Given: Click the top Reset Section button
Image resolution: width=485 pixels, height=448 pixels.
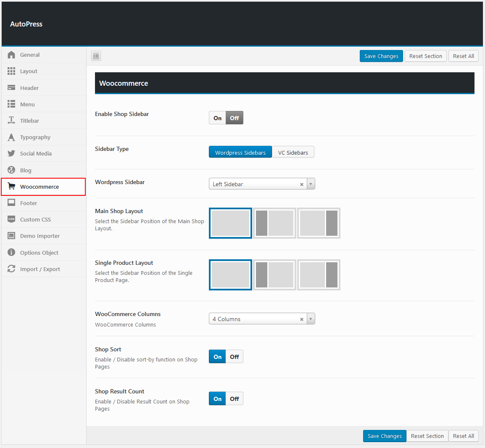Looking at the screenshot, I should [426, 56].
